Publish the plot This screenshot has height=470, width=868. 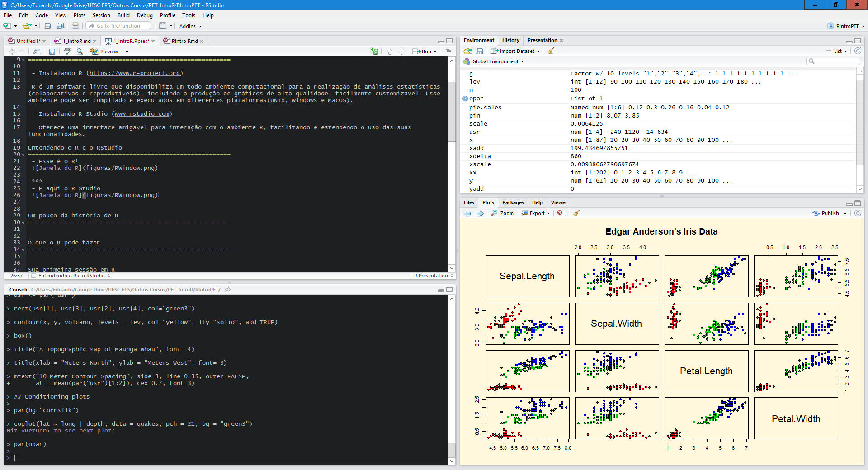(826, 213)
